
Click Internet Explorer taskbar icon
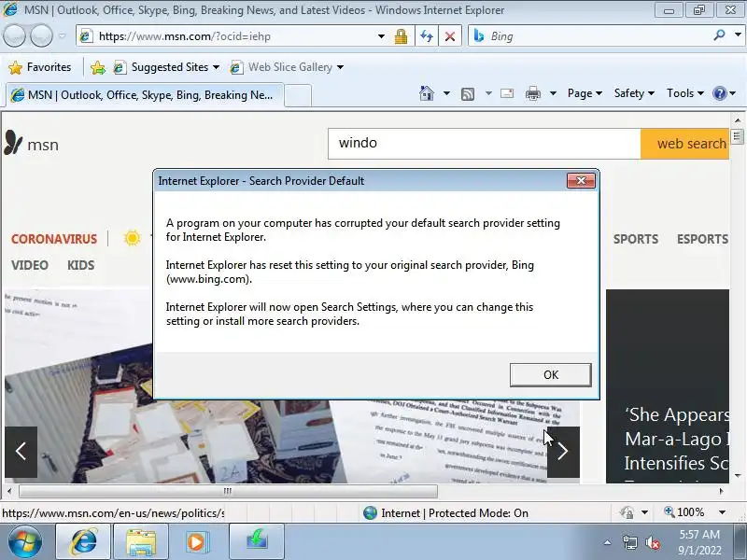[x=83, y=542]
